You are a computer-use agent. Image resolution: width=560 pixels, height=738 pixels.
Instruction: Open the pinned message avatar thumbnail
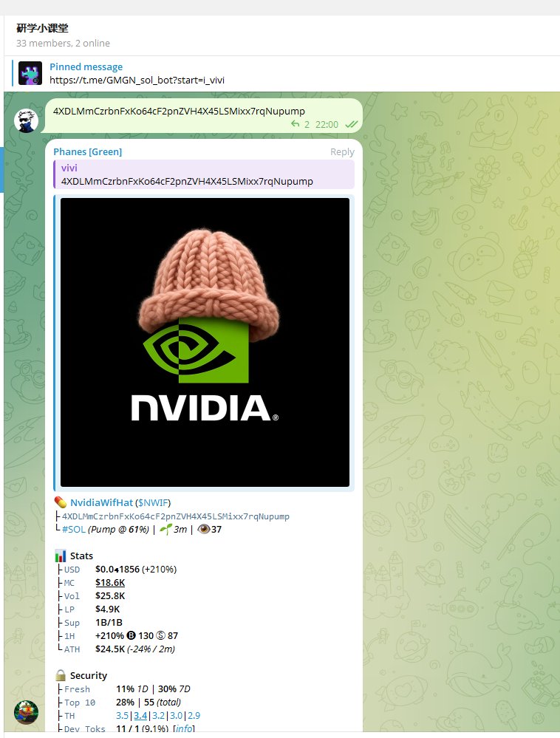tap(30, 73)
